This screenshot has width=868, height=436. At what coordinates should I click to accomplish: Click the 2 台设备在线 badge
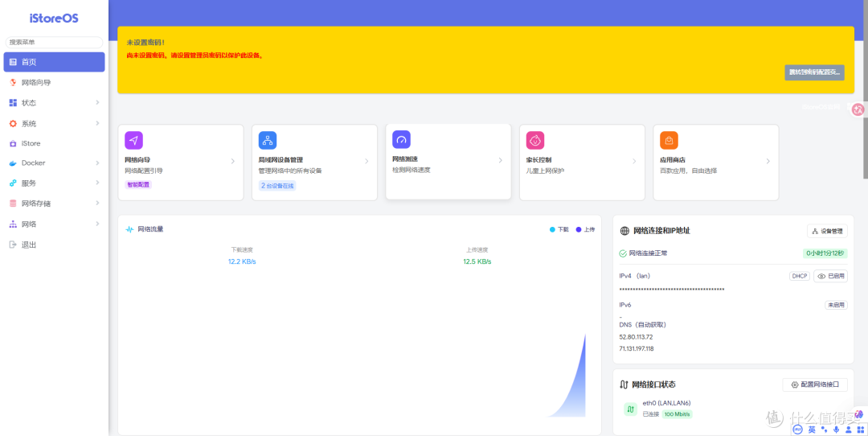[x=277, y=186]
